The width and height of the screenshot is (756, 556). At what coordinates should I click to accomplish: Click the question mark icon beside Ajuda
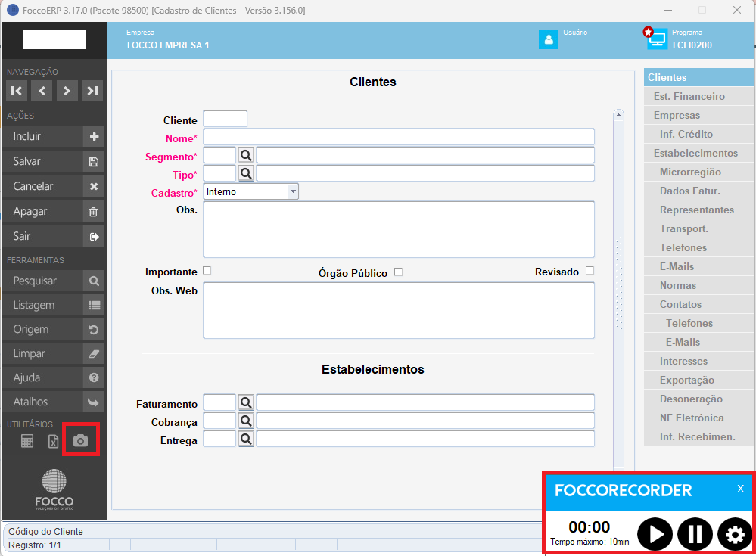click(94, 377)
